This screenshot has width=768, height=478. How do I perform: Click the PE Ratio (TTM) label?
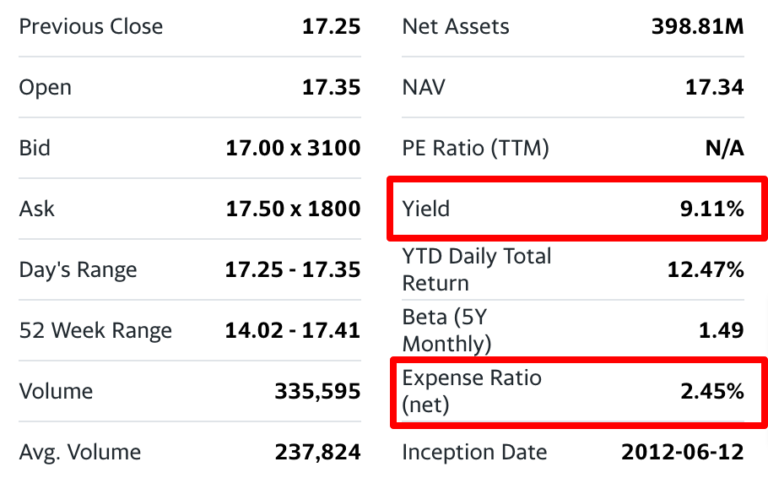pyautogui.click(x=476, y=148)
